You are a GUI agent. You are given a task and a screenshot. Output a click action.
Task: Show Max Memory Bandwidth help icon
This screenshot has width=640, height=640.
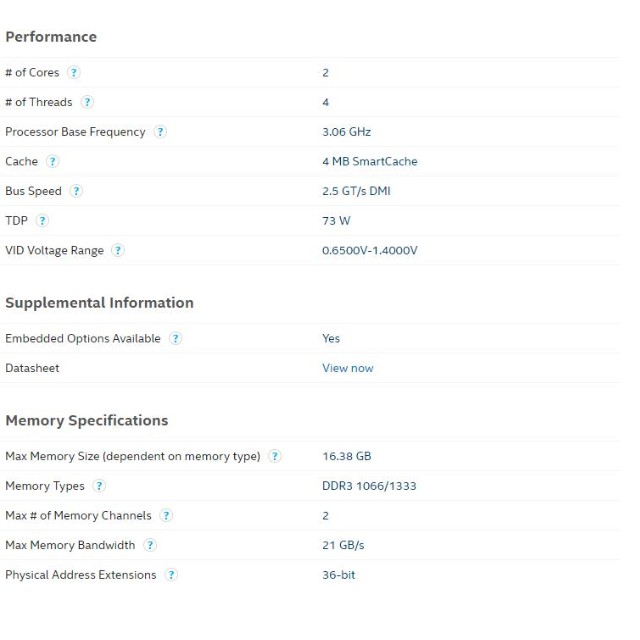click(x=150, y=545)
